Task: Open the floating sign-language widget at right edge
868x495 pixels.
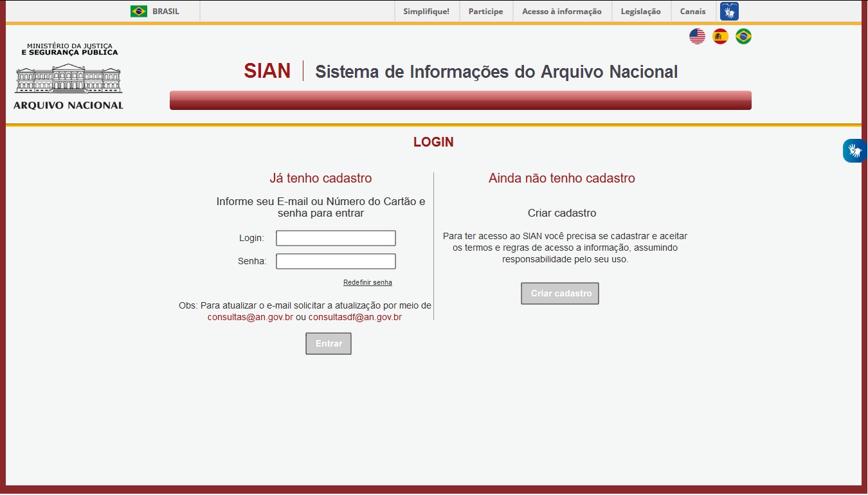Action: [855, 151]
